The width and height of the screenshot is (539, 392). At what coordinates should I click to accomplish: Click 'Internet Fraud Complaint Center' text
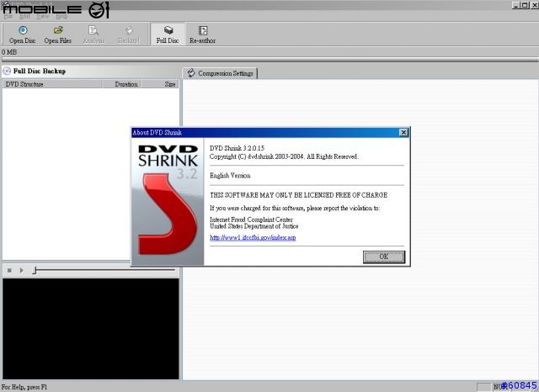coord(251,220)
